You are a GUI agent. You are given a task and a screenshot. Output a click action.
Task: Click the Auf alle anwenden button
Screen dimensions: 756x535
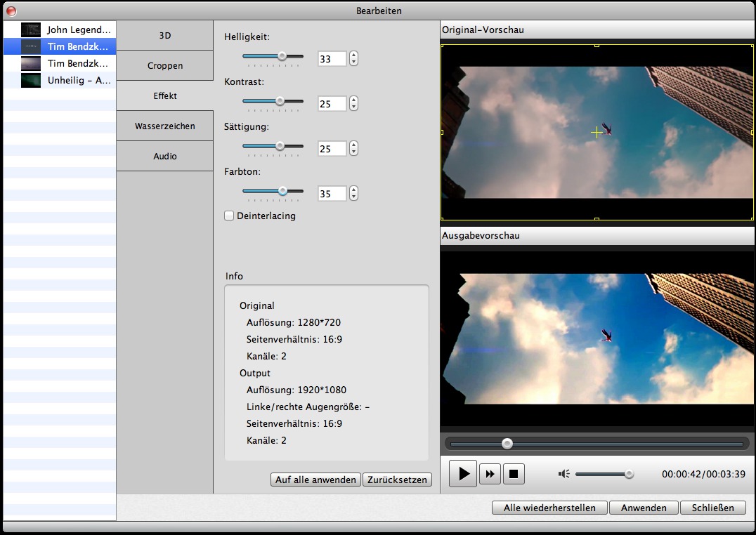(x=315, y=480)
